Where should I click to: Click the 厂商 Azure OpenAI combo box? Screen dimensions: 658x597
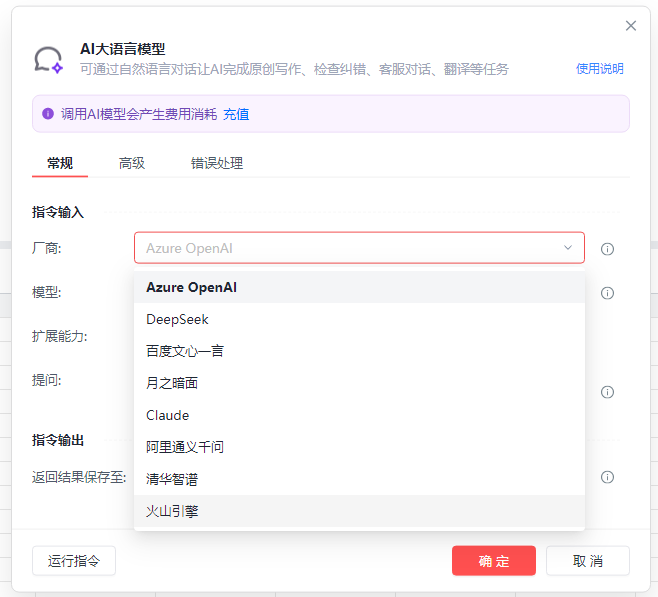(x=359, y=248)
